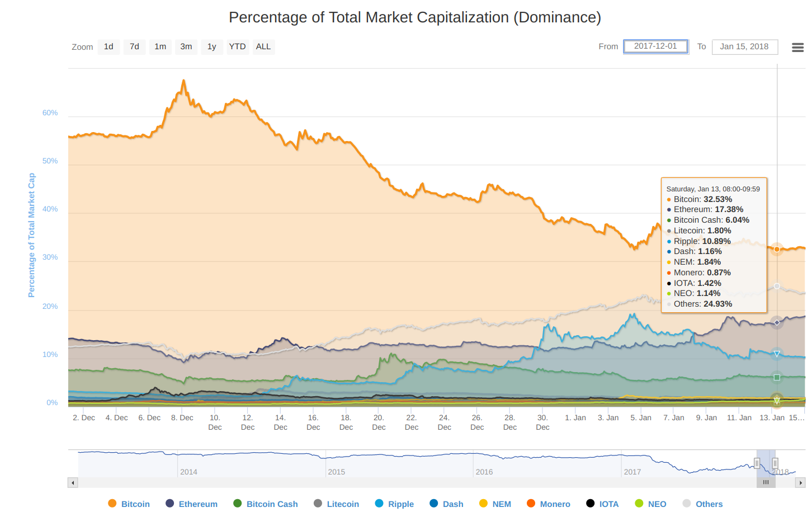812x512 pixels.
Task: Click Others circle marker on Jan 13
Action: 777,286
